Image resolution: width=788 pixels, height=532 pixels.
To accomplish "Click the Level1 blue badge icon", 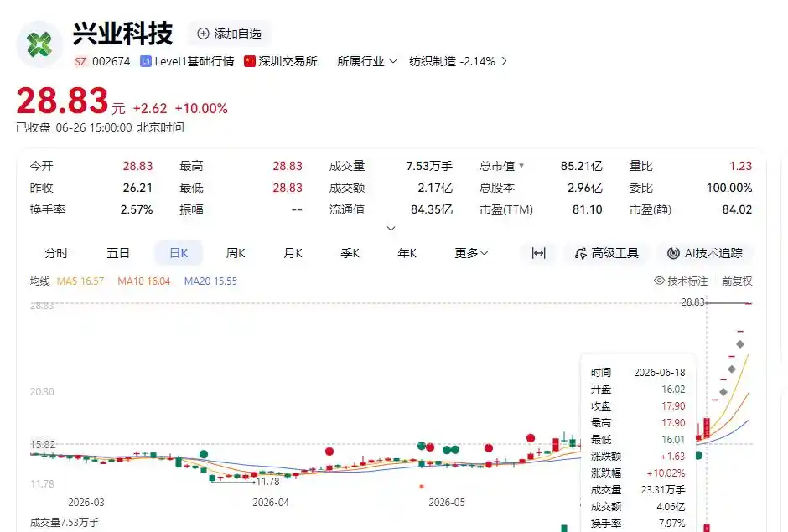I will pyautogui.click(x=146, y=61).
